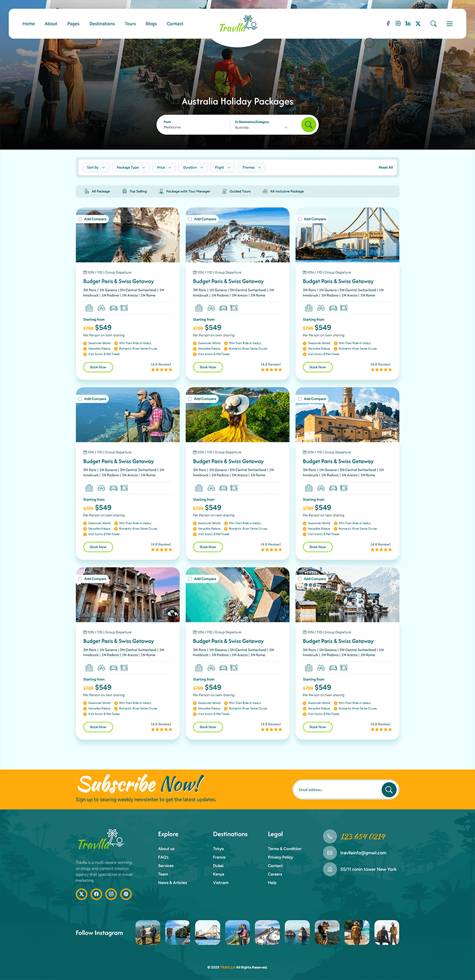Open LinkedIn from header social icons
This screenshot has width=475, height=980.
408,24
